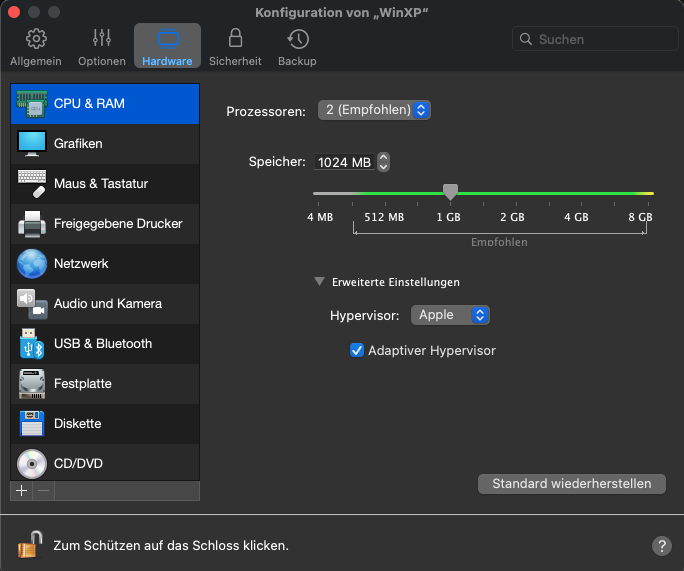Screen dimensions: 684x571
Task: Click the Festplatte hard disk icon
Action: pyautogui.click(x=32, y=383)
